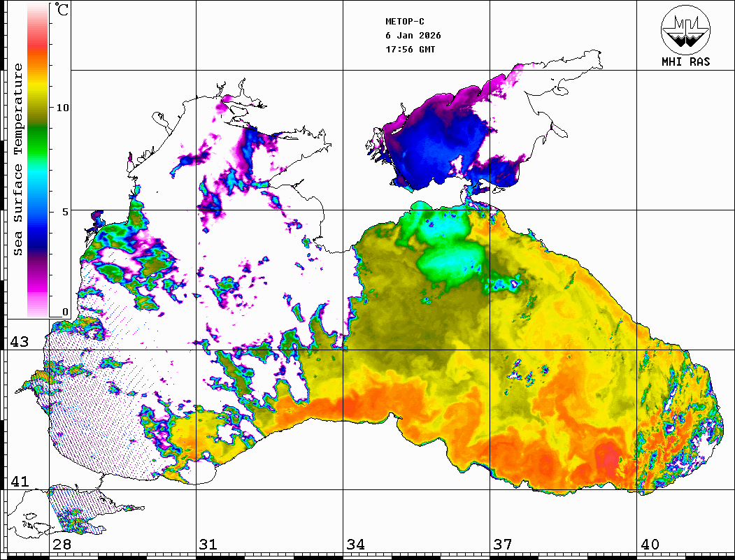
Task: Click the 0 degree scale tick label
Action: pyautogui.click(x=65, y=313)
